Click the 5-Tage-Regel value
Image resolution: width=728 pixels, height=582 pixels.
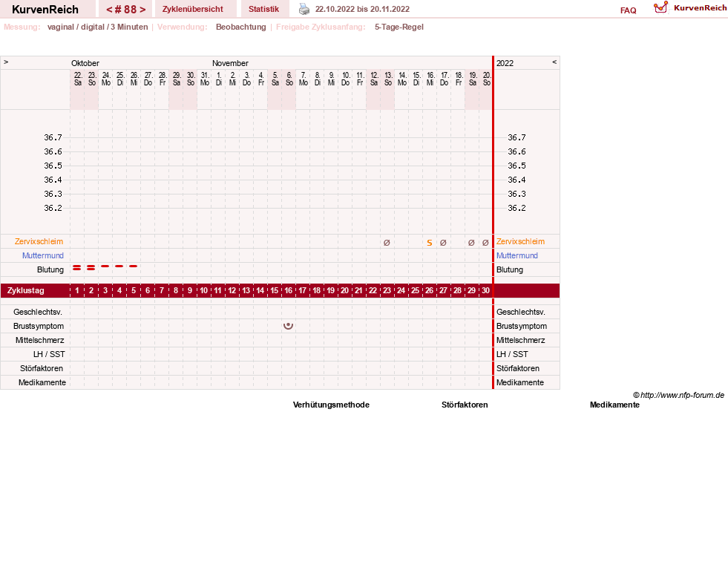point(399,27)
